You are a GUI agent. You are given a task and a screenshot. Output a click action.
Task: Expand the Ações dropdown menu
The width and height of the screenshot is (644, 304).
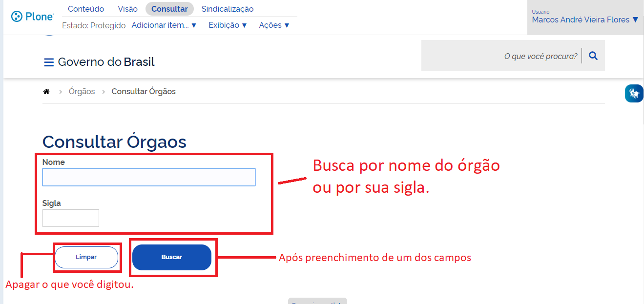click(x=274, y=25)
